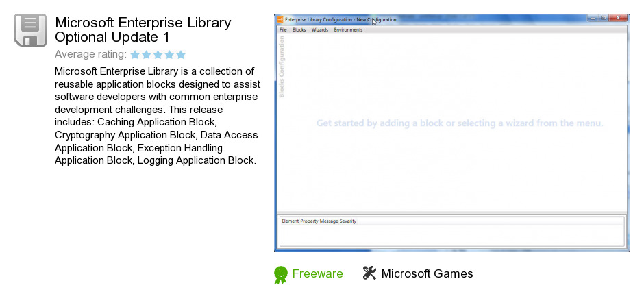Rate with the third star
Viewport: 644px width, 305px height.
click(158, 55)
